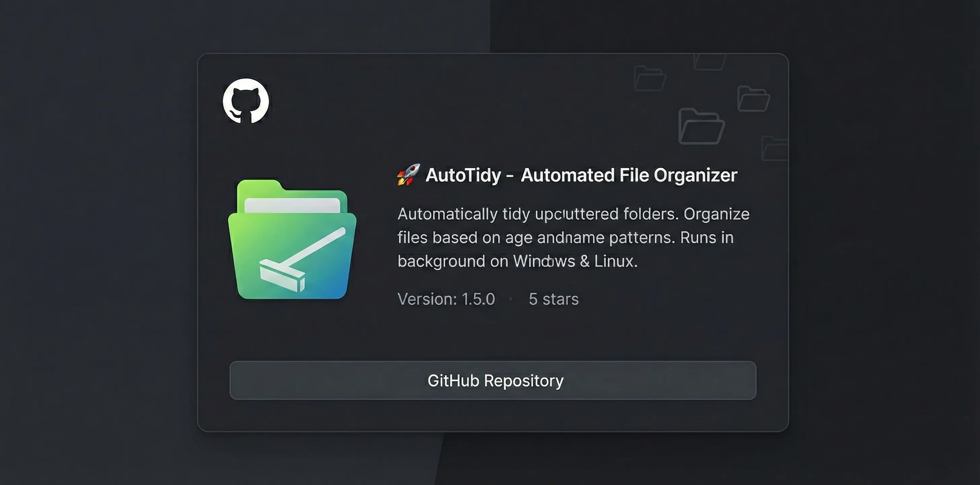Select the Version: 1.5.0 label
Image resolution: width=980 pixels, height=485 pixels.
[446, 300]
